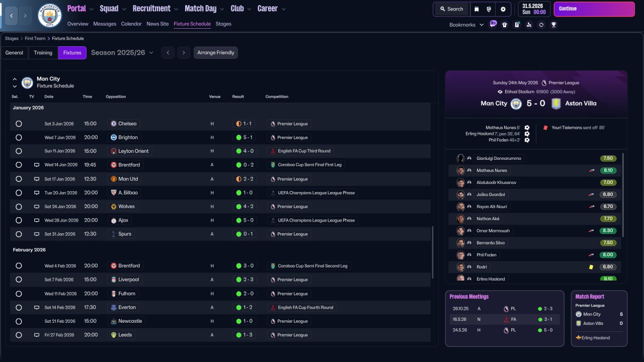Click the TV icon on the Spurs row
644x362 pixels.
(x=37, y=234)
